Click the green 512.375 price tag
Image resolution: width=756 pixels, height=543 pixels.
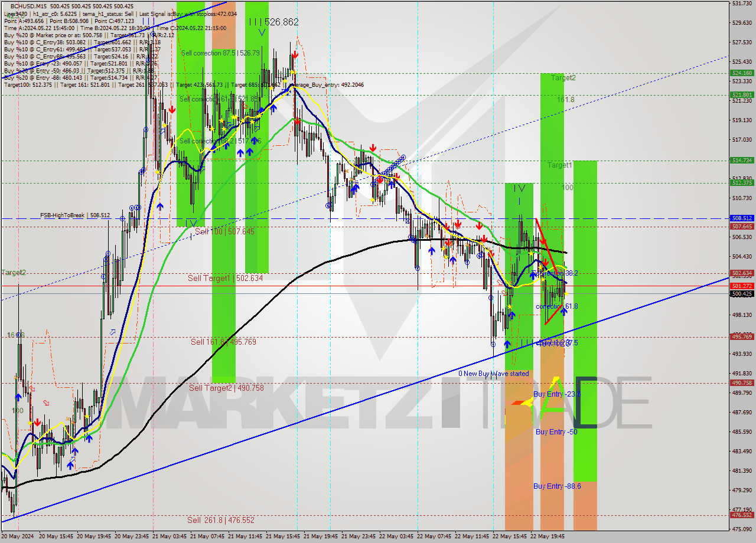[x=742, y=182]
